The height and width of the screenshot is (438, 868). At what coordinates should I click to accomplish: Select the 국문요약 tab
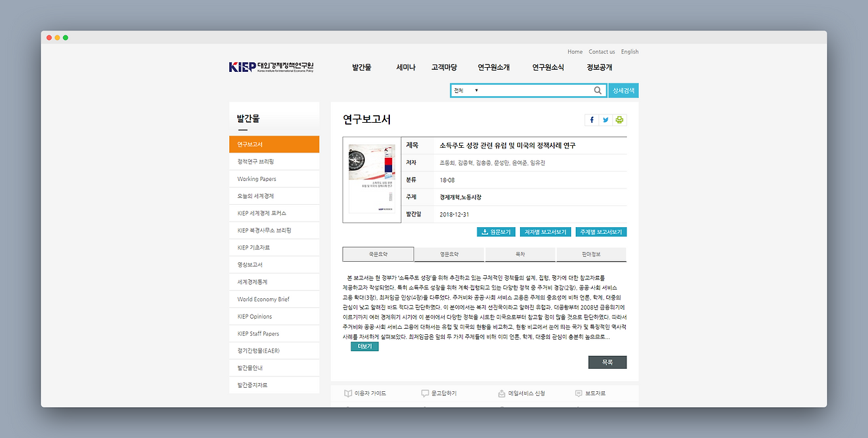click(378, 254)
